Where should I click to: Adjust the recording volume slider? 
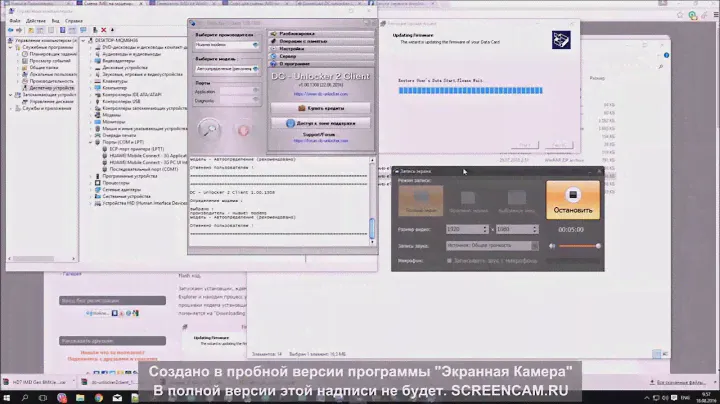click(598, 245)
